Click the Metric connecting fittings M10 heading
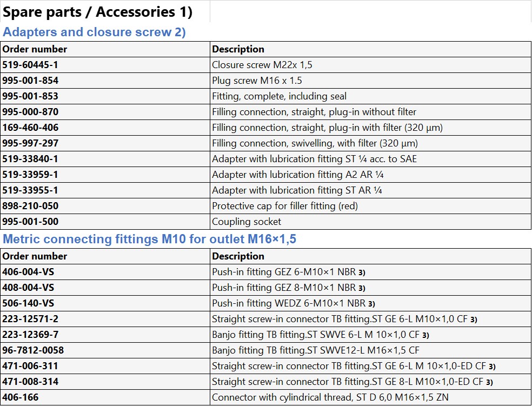This screenshot has height=406, width=532. point(150,239)
